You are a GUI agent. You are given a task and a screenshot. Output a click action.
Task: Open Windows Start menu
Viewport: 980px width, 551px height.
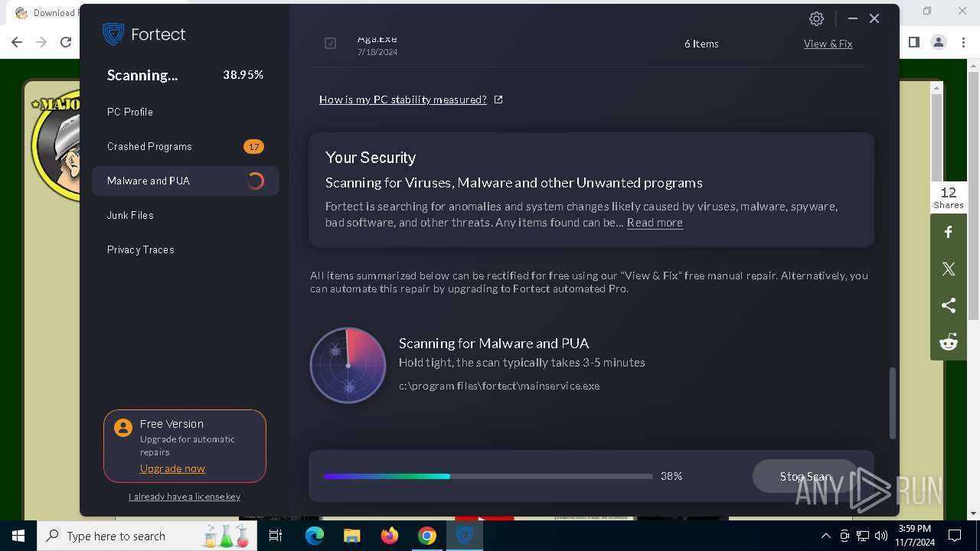18,536
